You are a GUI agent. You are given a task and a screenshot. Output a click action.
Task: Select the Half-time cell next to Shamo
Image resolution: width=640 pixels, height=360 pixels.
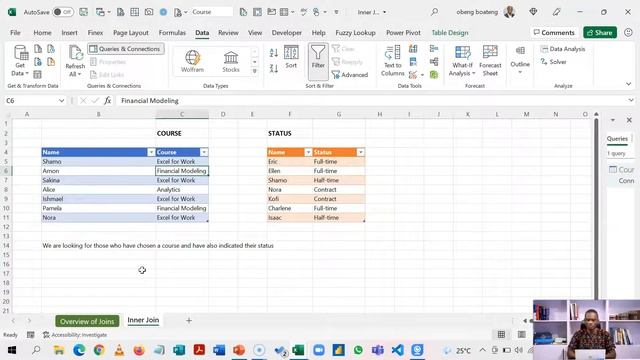[339, 180]
